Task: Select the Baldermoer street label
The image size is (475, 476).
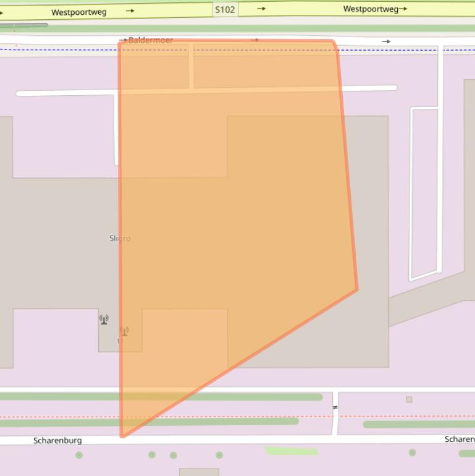Action: tap(151, 40)
